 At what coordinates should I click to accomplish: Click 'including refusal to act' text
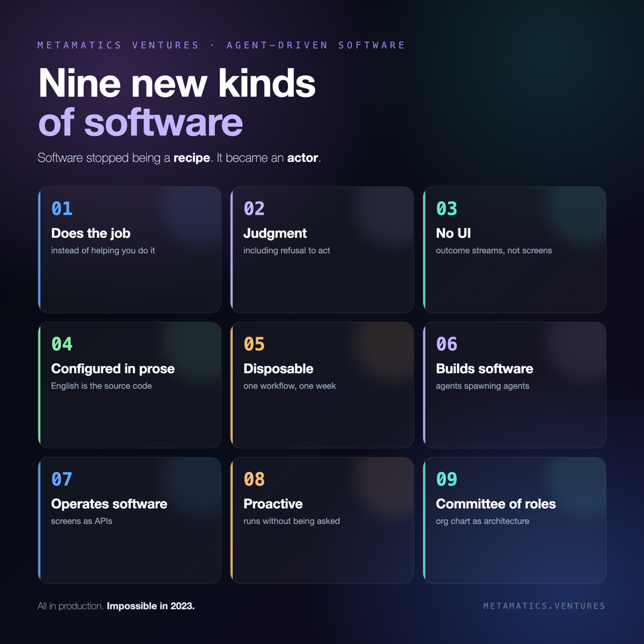coord(287,251)
